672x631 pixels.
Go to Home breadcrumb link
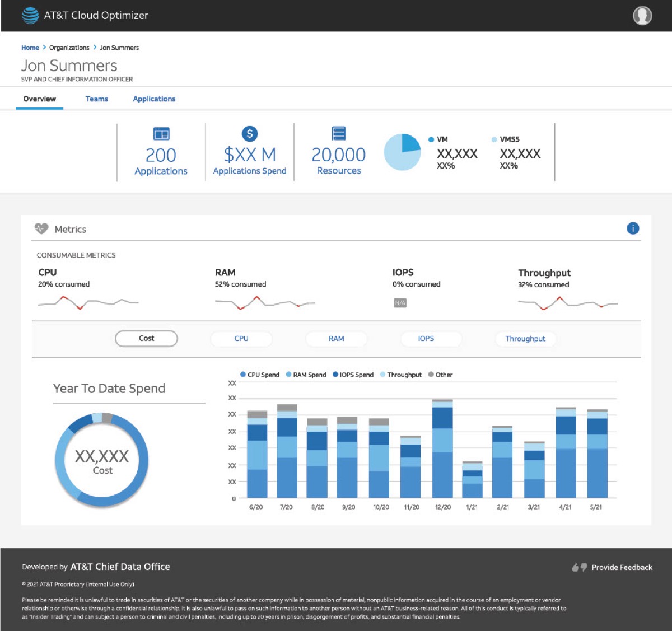coord(30,48)
